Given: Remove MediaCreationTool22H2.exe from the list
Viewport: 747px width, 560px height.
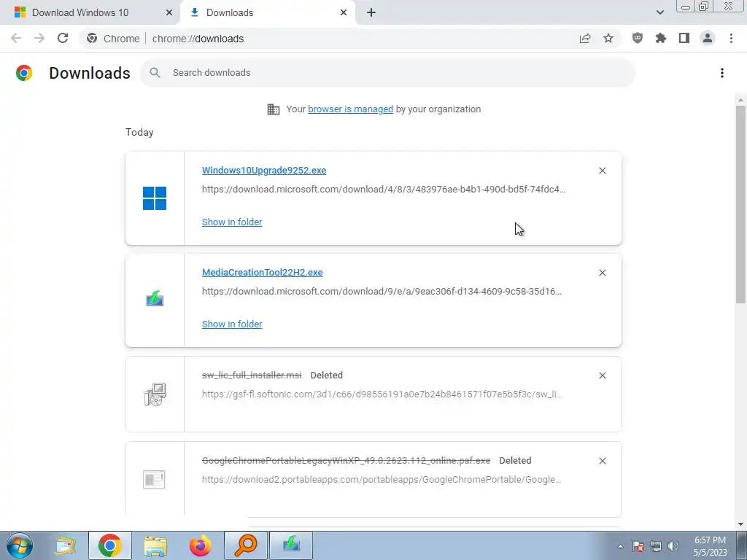Looking at the screenshot, I should pos(602,273).
